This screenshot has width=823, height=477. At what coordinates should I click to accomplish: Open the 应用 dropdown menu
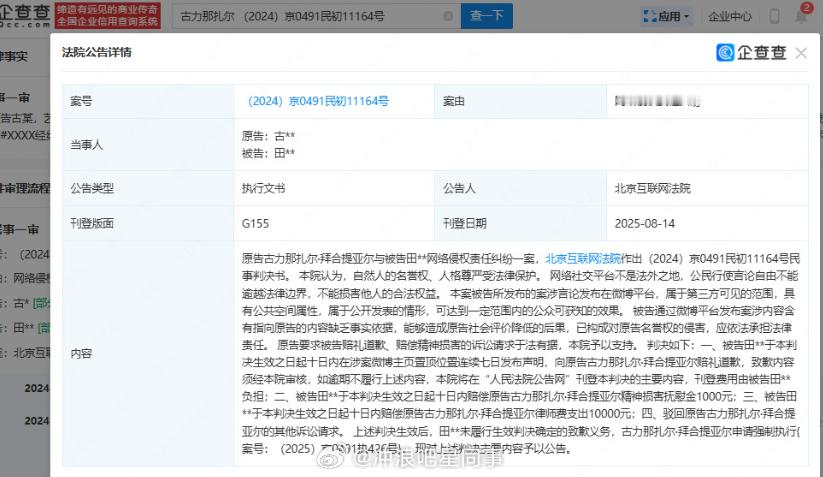667,17
